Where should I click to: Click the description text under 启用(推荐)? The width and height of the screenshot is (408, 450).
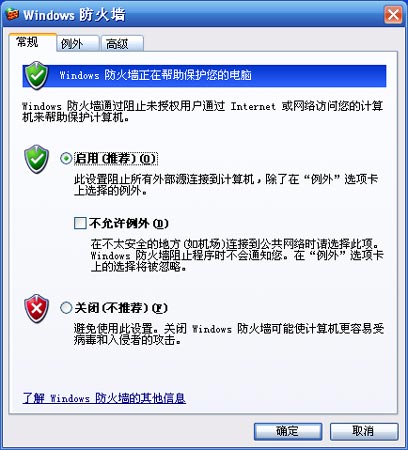(226, 185)
